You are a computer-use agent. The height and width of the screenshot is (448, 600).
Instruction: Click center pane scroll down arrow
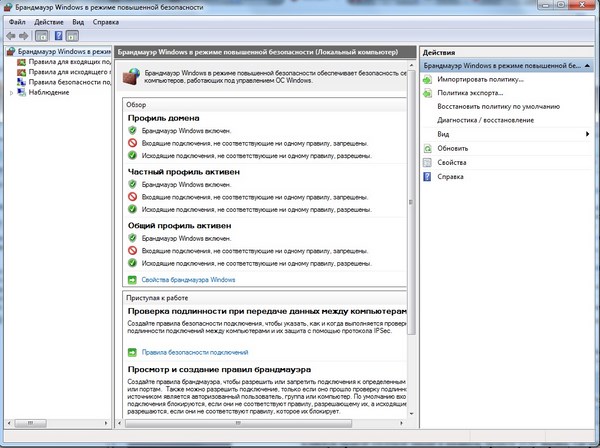coord(411,414)
